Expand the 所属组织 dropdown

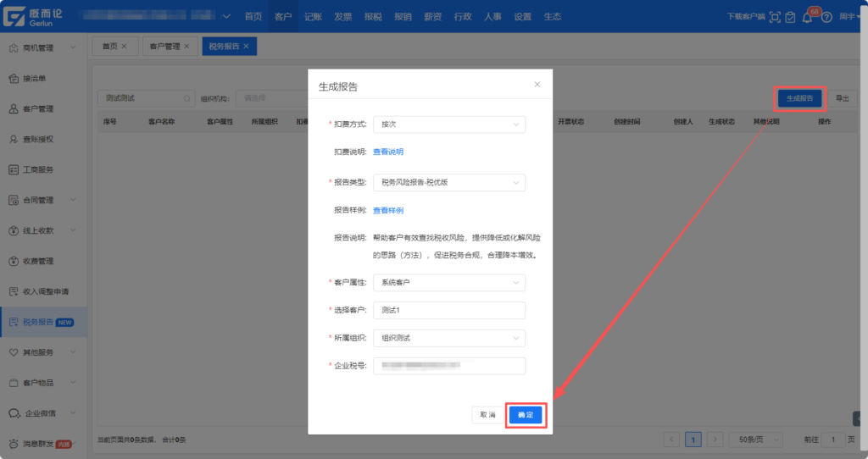tap(448, 338)
